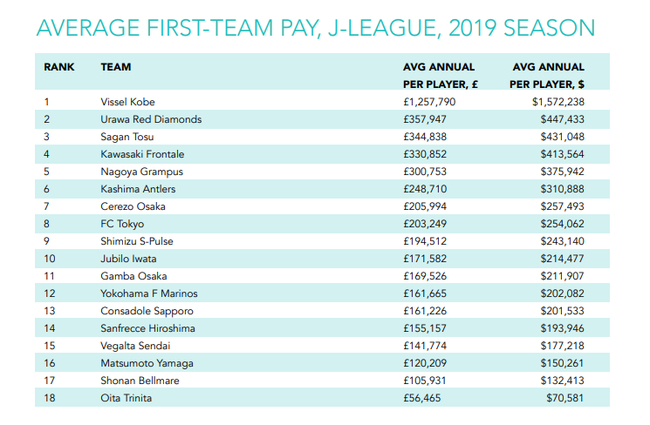Image resolution: width=650 pixels, height=425 pixels.
Task: Click the TEAM column header
Action: click(x=116, y=67)
